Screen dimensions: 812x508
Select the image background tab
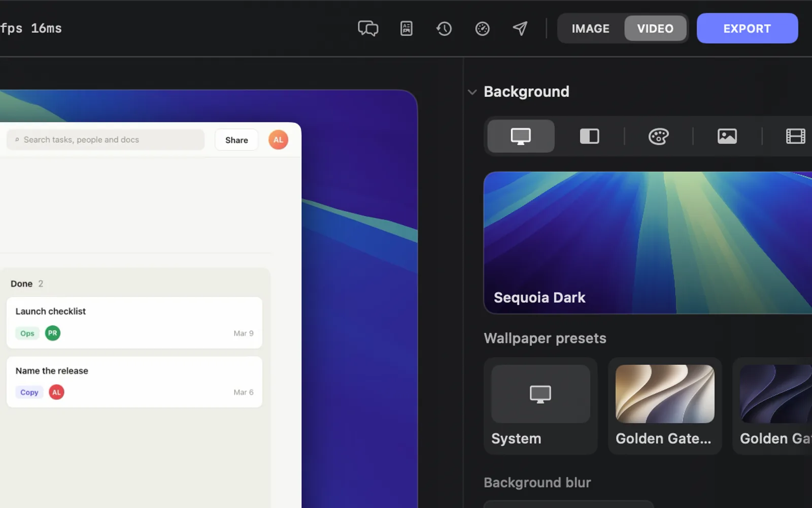(727, 136)
